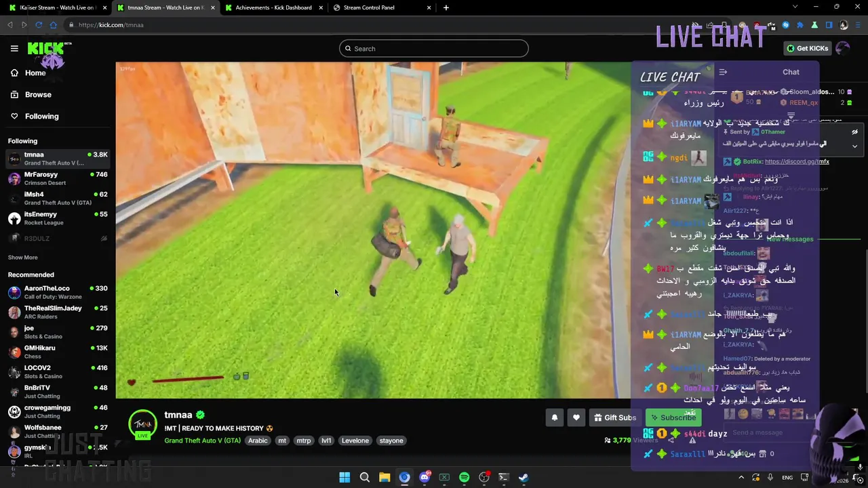
Task: Open Steam from taskbar
Action: click(524, 477)
